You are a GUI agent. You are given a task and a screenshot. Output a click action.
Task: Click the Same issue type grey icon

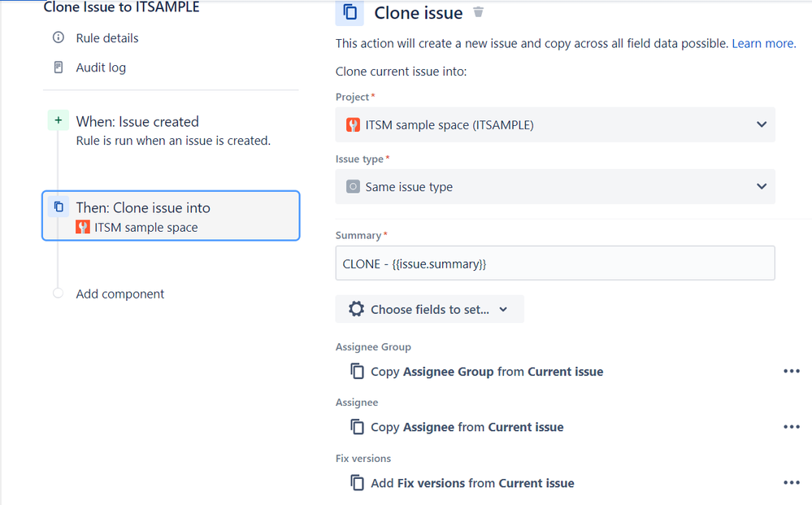[x=354, y=186]
